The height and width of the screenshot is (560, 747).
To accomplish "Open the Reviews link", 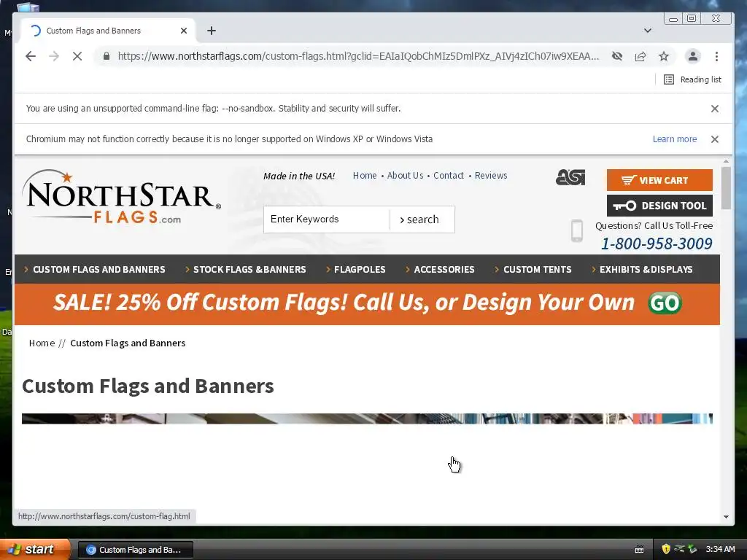I will click(491, 175).
